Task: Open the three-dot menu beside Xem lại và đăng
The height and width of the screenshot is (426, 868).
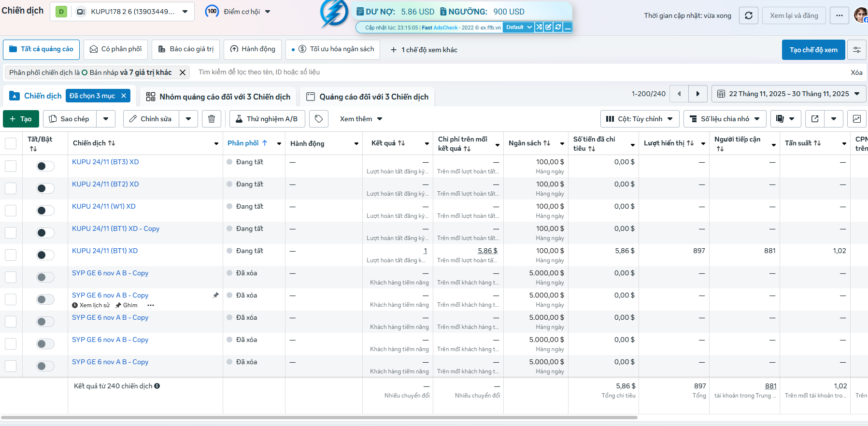Action: coord(840,15)
